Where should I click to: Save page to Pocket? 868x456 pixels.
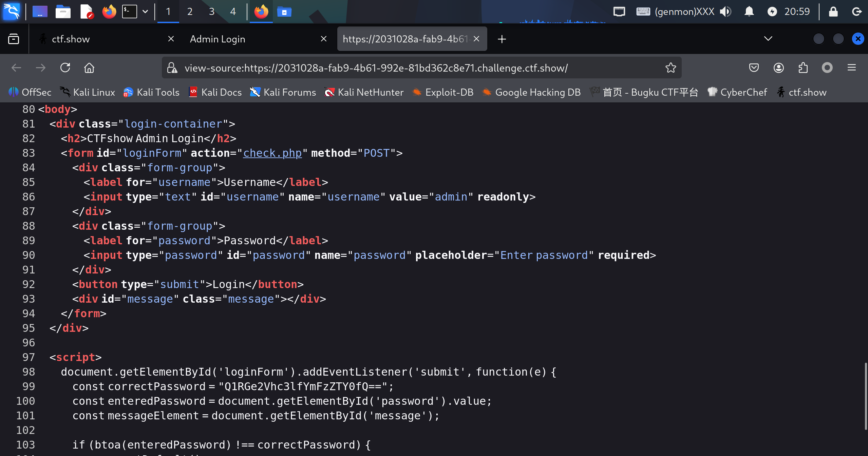[x=754, y=68]
